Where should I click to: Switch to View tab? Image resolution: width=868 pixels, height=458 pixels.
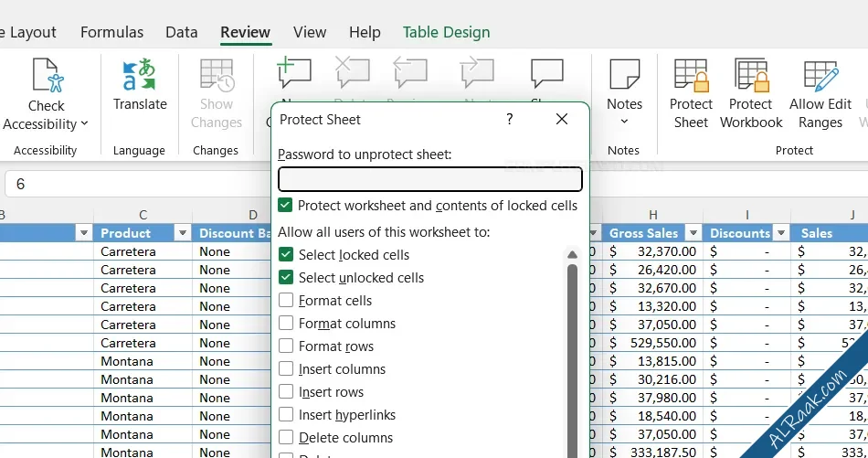(310, 32)
